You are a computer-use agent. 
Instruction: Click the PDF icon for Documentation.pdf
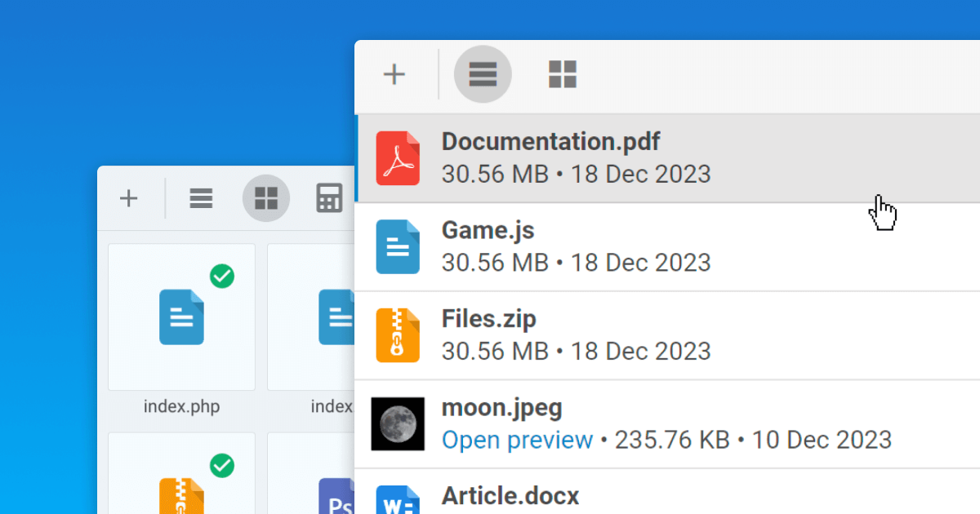[398, 157]
